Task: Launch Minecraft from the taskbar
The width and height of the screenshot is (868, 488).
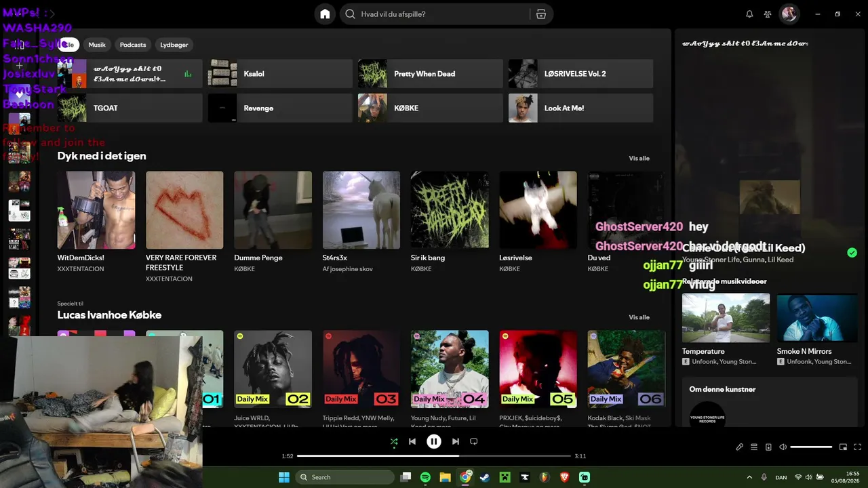Action: (x=505, y=477)
